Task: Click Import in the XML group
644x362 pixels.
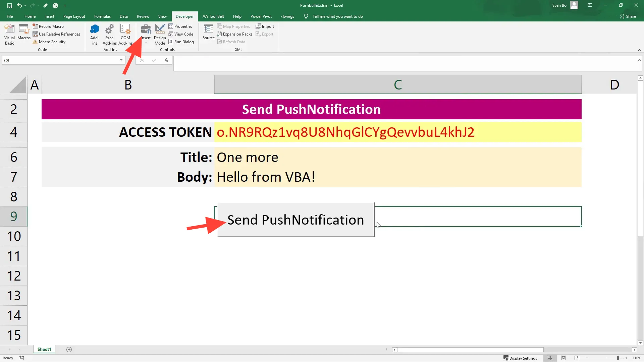Action: click(265, 26)
